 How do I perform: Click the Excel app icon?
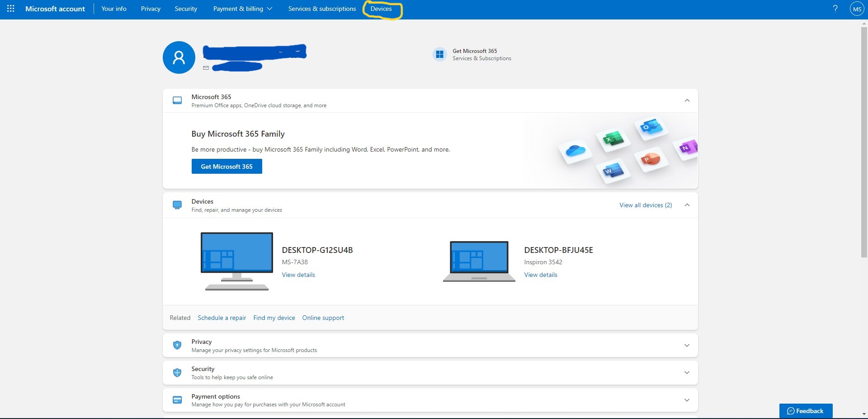pyautogui.click(x=613, y=139)
